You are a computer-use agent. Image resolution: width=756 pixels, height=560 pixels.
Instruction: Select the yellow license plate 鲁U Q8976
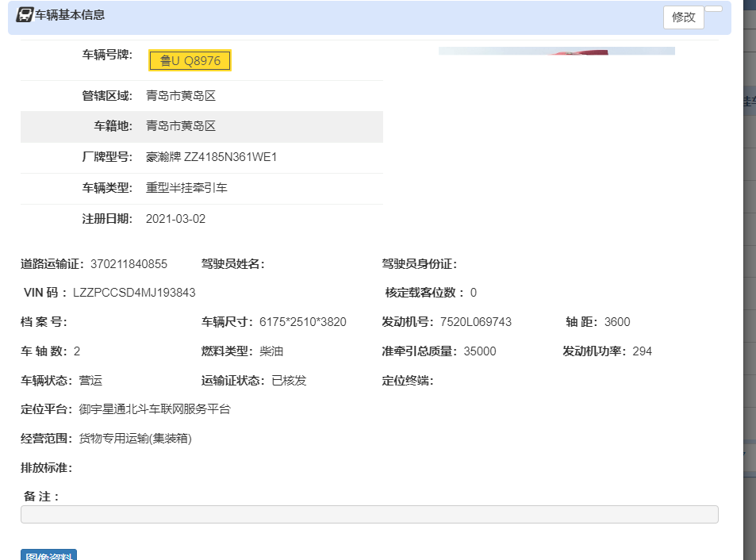tap(190, 61)
